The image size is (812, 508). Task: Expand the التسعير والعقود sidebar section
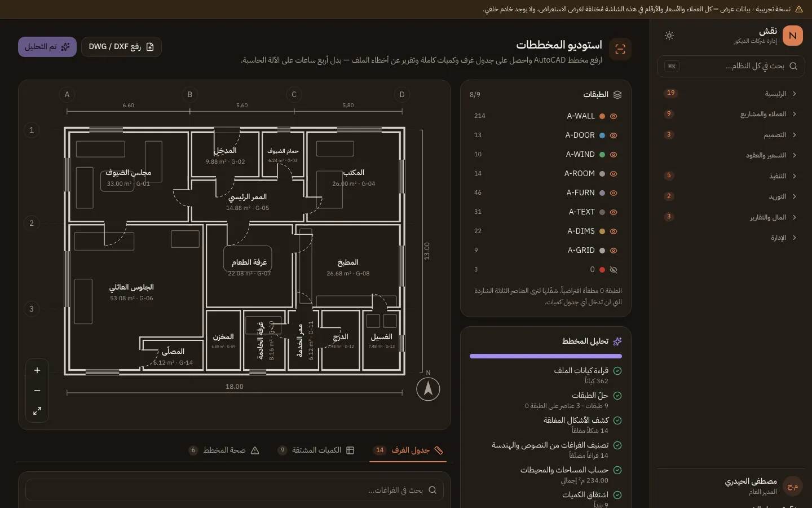[731, 155]
